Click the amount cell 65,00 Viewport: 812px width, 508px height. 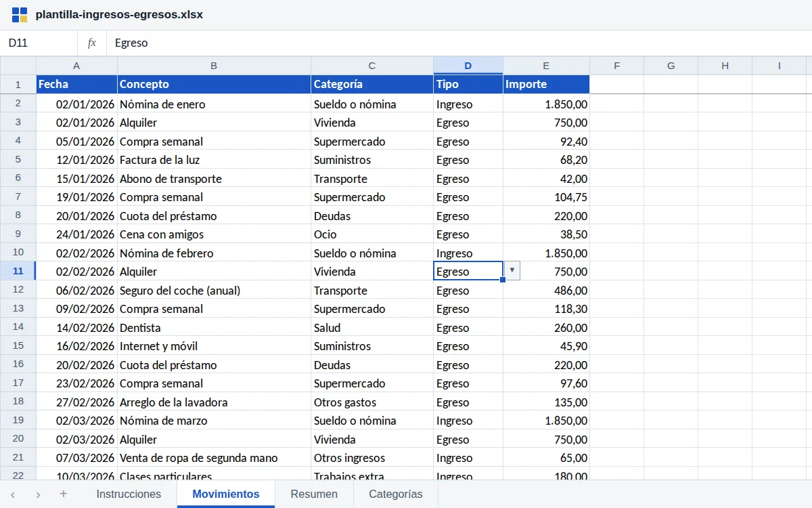[546, 458]
